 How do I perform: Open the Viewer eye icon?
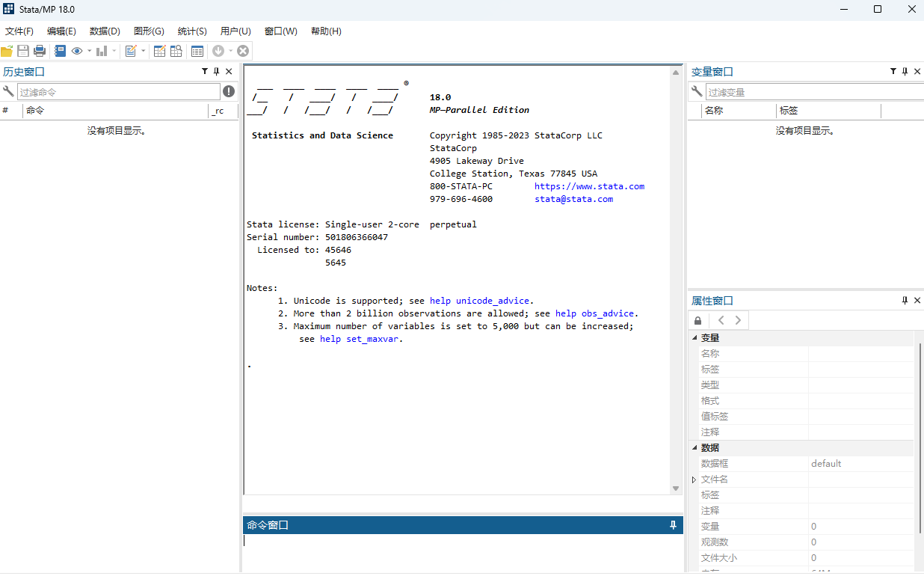tap(77, 51)
